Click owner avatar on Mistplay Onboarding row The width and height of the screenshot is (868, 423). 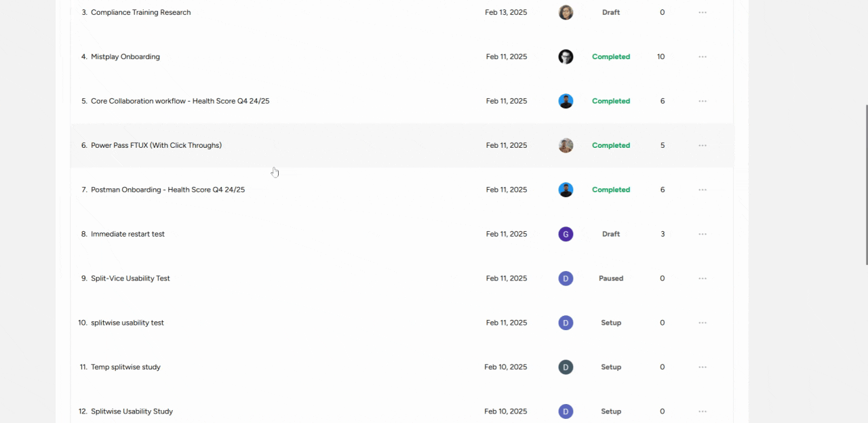(x=566, y=57)
